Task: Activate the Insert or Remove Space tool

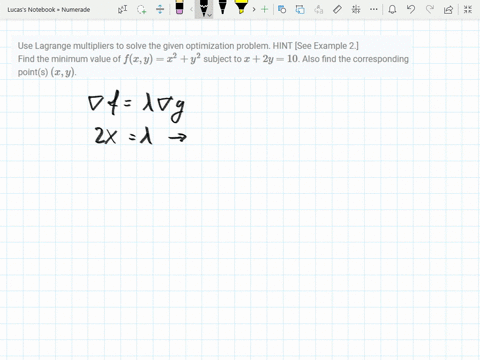Action: tap(160, 9)
